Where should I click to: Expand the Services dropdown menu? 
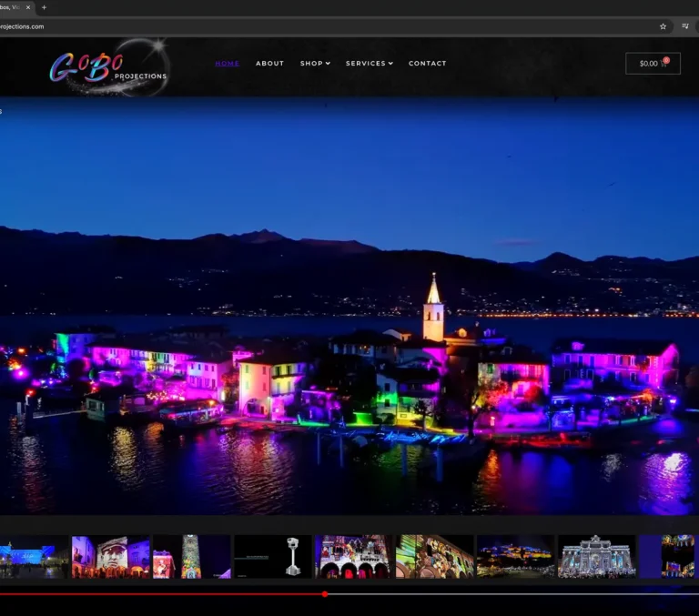pos(370,64)
